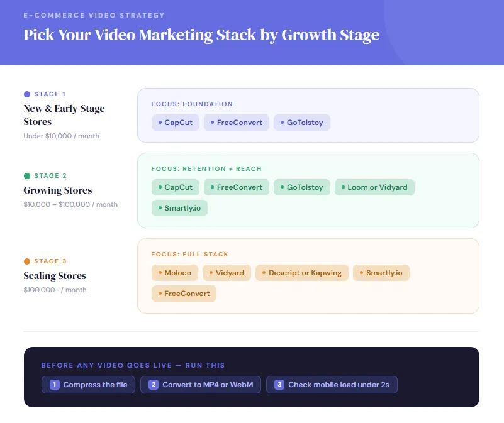Select GoTolstoy in Retention + Reach card
The height and width of the screenshot is (423, 504).
(x=302, y=187)
